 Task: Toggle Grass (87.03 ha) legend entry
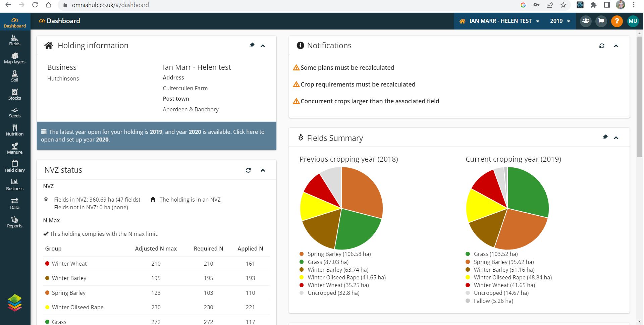(324, 262)
